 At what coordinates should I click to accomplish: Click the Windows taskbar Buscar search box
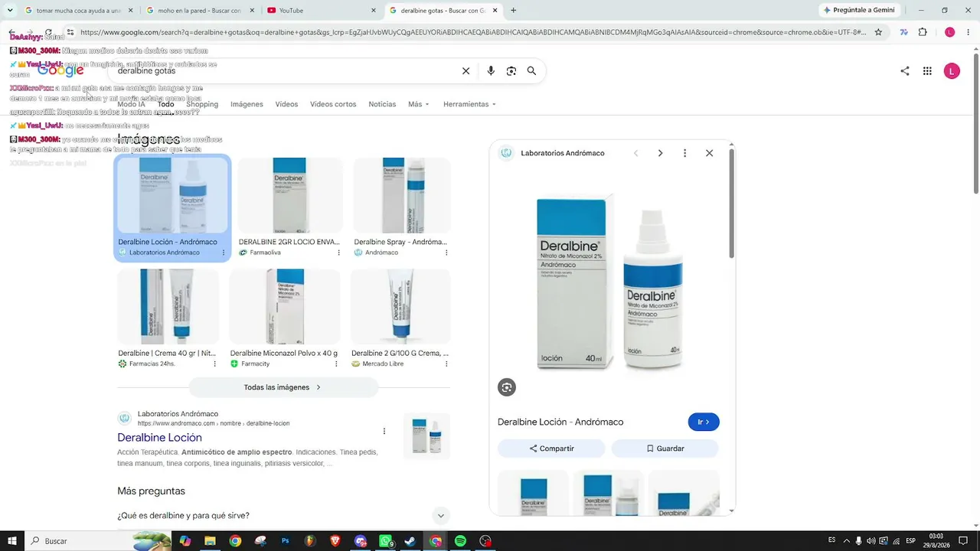[97, 541]
